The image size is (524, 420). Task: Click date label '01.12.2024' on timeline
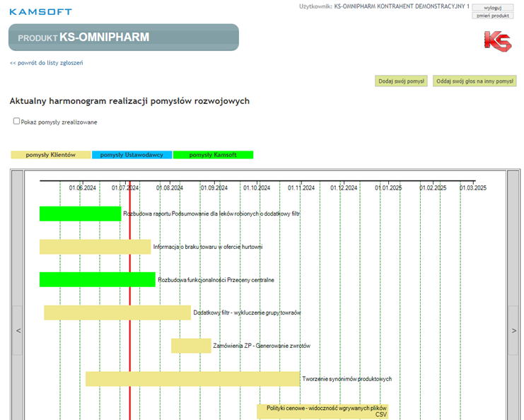344,188
